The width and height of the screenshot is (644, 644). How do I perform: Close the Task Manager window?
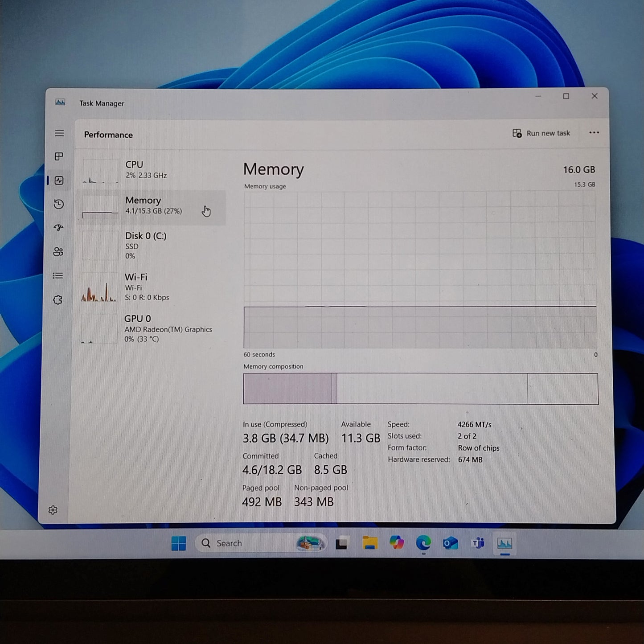tap(594, 96)
